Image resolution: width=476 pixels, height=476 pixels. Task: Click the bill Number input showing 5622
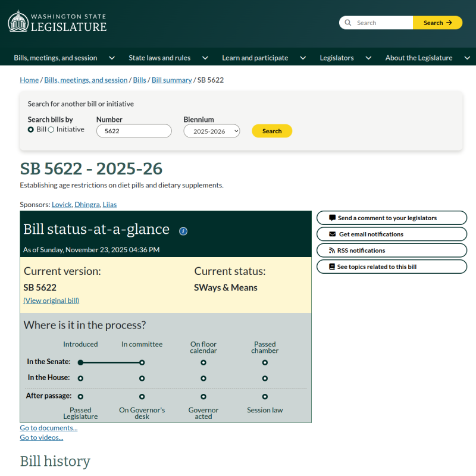click(133, 130)
